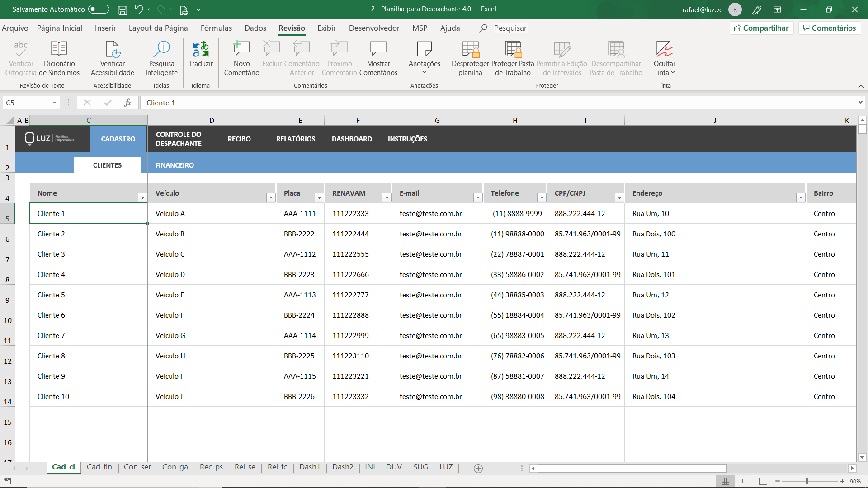This screenshot has height=488, width=868.
Task: Go to Comentário Anterior
Action: [x=302, y=59]
